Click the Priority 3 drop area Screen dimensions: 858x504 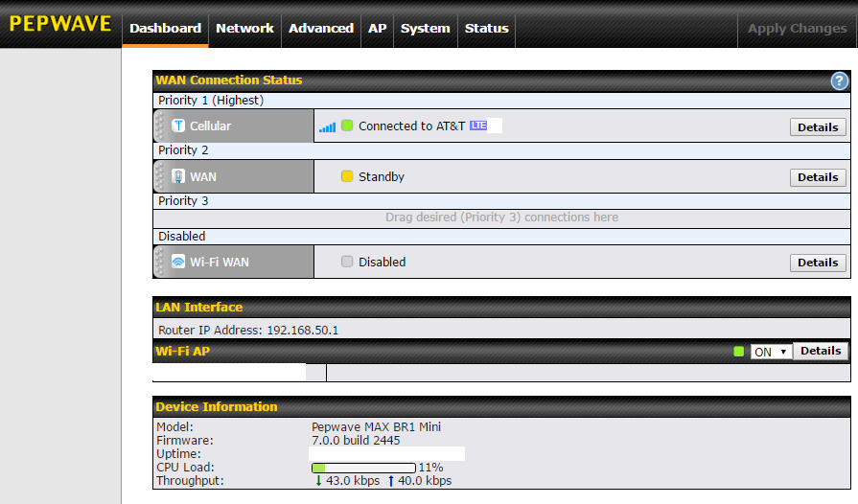[x=501, y=218]
